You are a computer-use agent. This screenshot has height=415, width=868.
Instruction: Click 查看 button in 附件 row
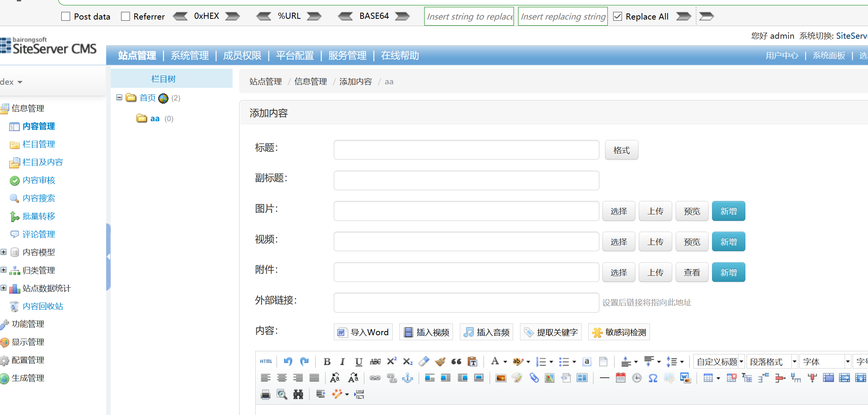[692, 272]
